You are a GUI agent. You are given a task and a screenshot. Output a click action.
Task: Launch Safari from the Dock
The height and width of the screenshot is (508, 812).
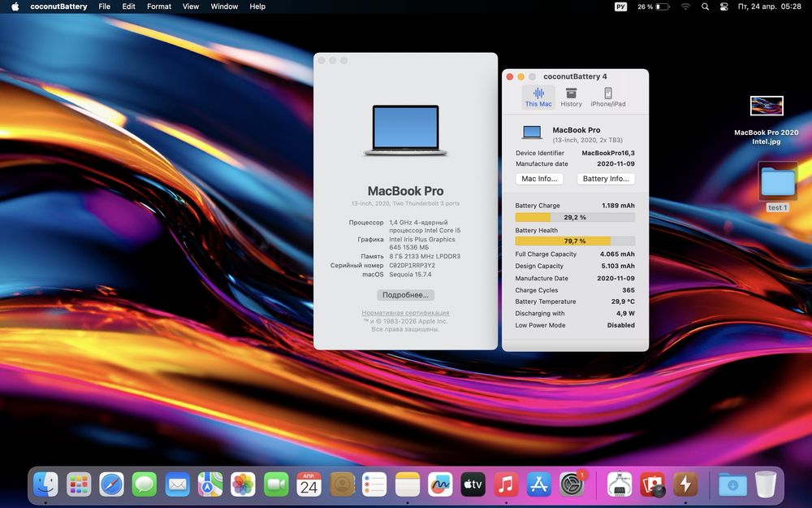click(111, 485)
